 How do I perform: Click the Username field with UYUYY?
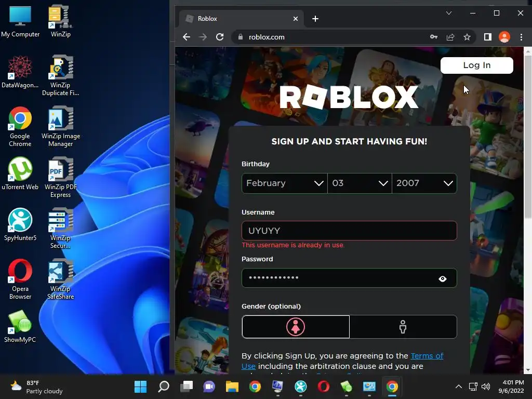tap(349, 231)
